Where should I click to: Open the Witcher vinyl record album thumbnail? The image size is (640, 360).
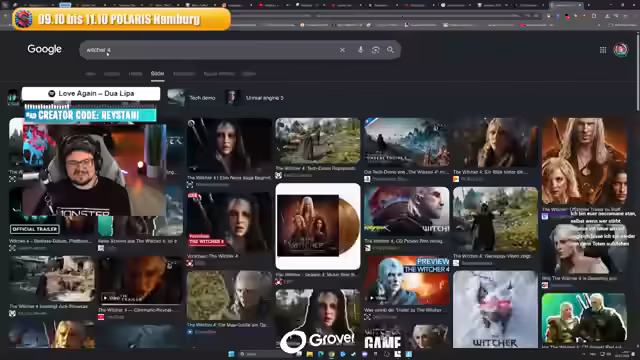click(x=318, y=226)
